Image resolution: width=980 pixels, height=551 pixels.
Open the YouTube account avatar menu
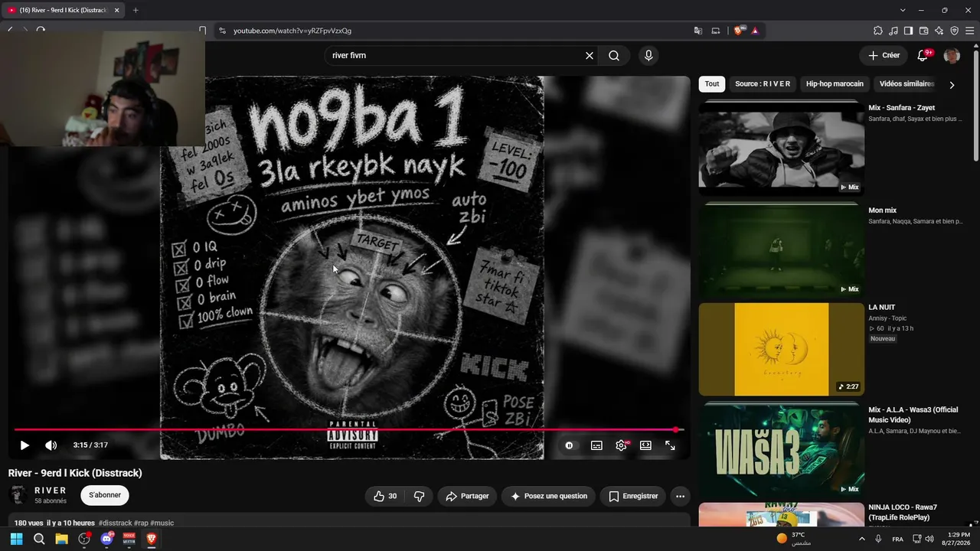tap(952, 55)
